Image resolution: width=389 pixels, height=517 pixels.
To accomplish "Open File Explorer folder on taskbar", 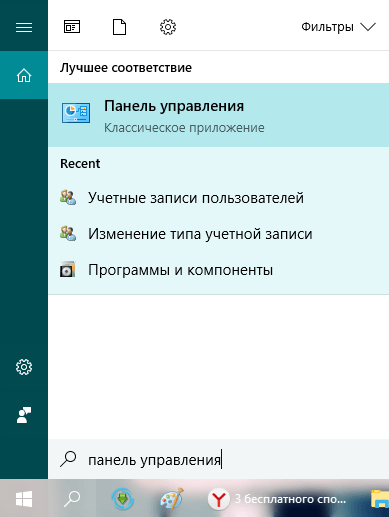I will tap(380, 499).
